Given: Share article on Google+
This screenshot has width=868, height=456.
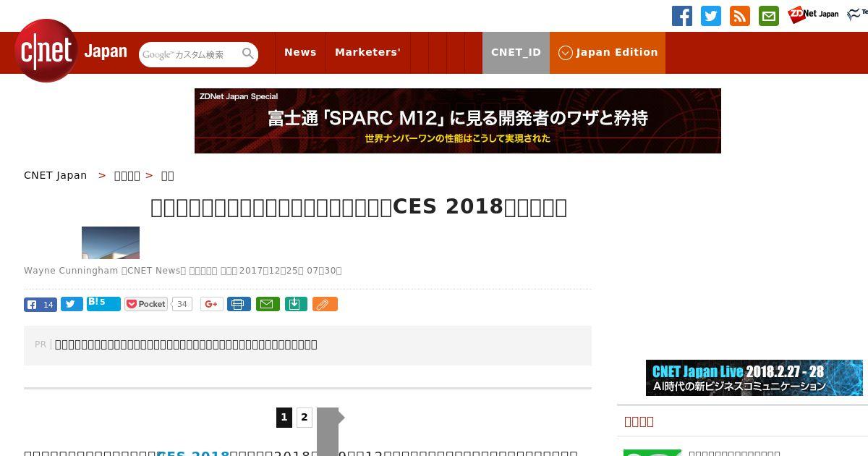Looking at the screenshot, I should [211, 304].
